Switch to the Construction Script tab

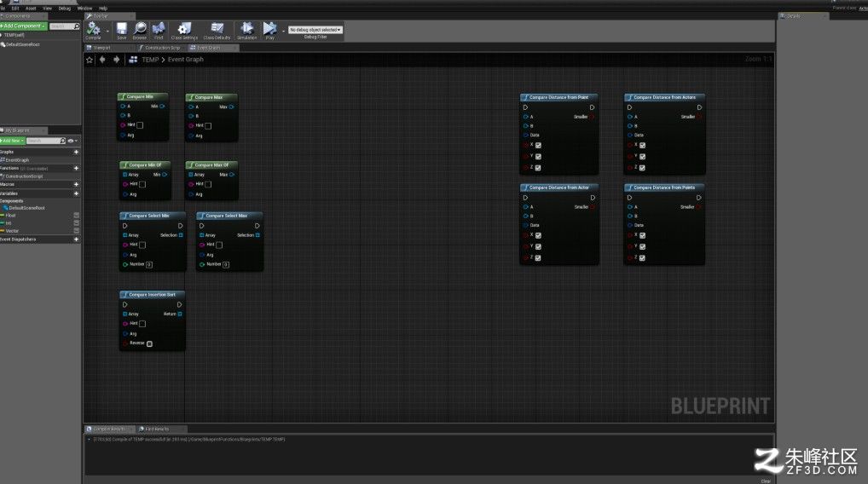coord(160,48)
